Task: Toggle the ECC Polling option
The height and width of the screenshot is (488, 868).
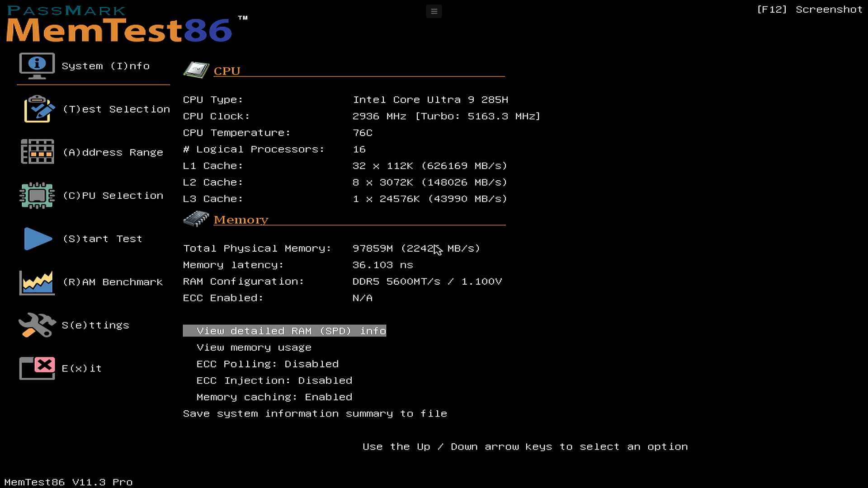Action: point(267,364)
